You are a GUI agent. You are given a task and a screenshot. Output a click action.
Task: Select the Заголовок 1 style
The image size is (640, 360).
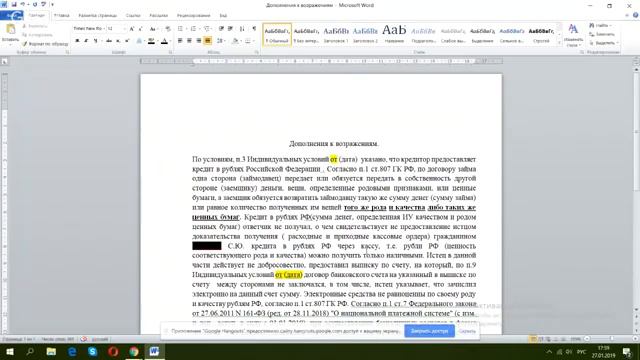point(336,34)
